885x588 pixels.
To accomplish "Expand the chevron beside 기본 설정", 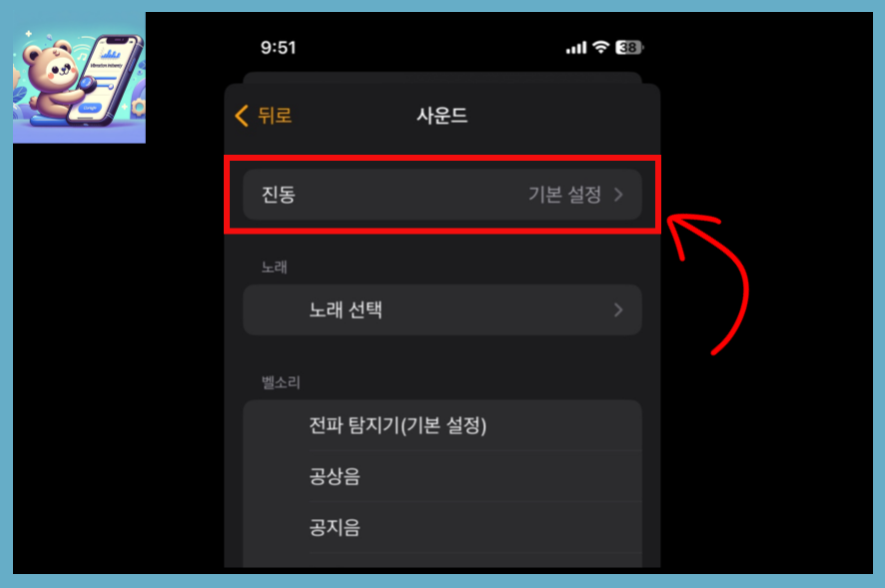I will [618, 195].
